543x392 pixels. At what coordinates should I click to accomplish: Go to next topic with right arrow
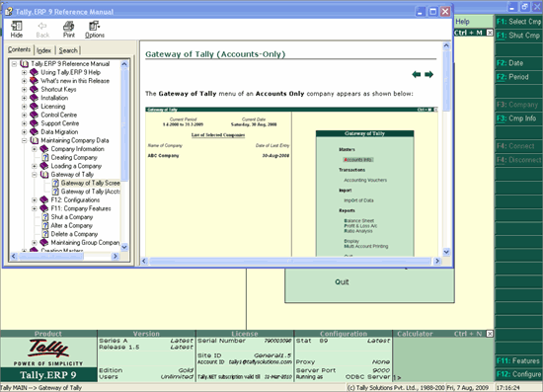pos(428,74)
